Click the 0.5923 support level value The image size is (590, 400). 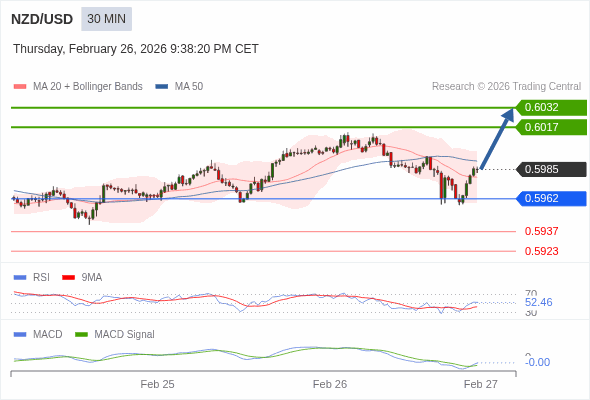pyautogui.click(x=541, y=251)
